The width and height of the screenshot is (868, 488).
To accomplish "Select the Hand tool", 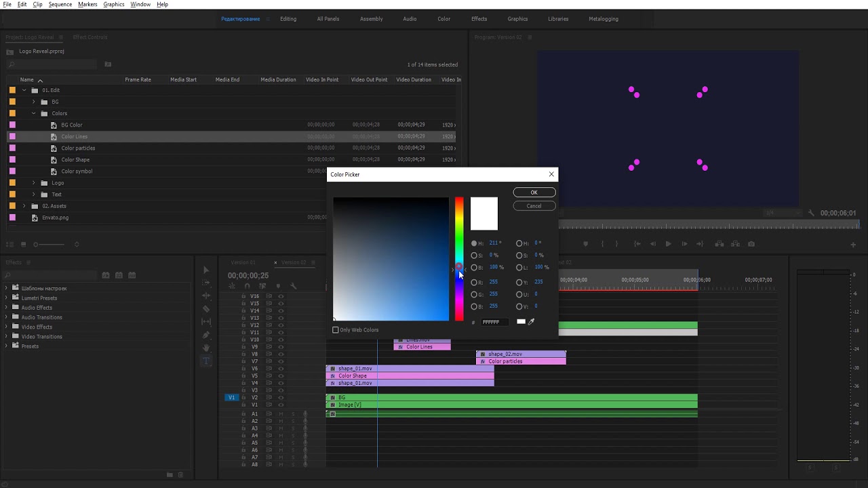I will [x=206, y=348].
